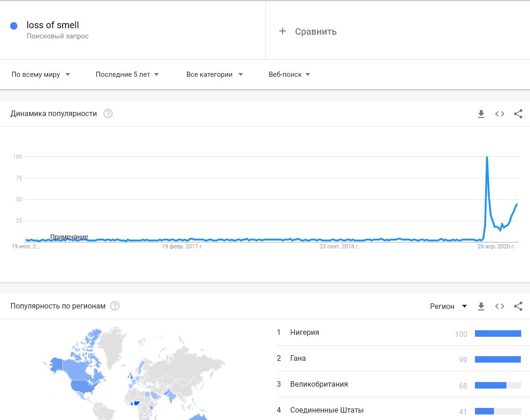Click the Сравнить button
This screenshot has width=530, height=420.
pos(315,31)
